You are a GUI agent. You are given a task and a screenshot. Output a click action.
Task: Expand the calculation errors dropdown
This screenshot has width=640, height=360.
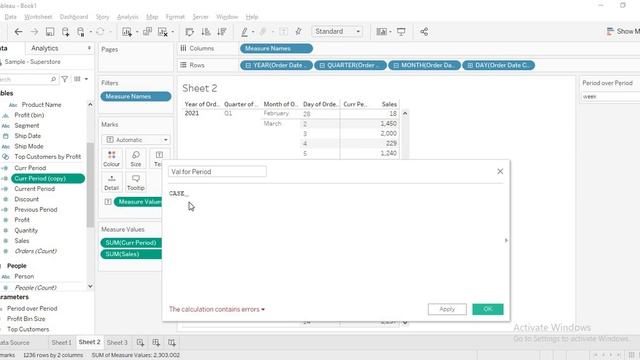[x=263, y=309]
